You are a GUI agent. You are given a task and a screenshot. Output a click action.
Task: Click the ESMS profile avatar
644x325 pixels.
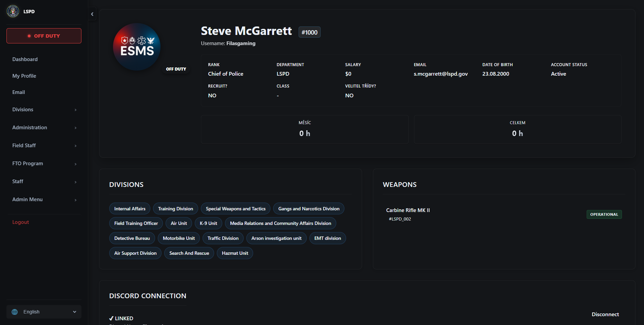(137, 47)
